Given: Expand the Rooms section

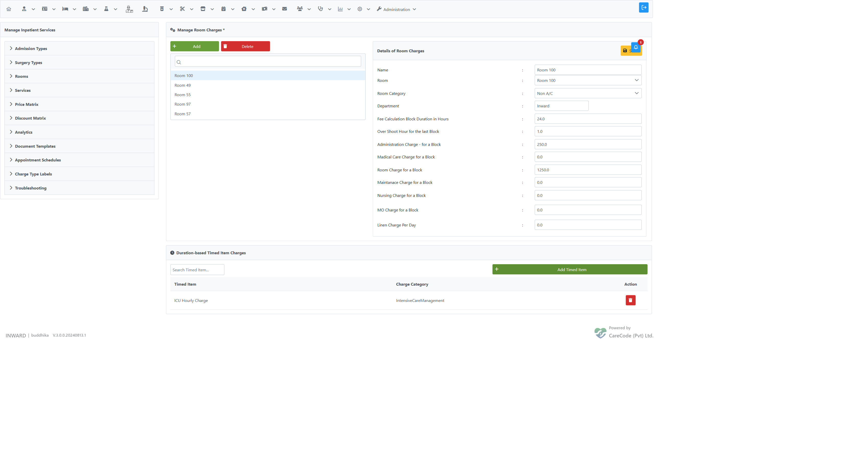Looking at the screenshot, I should point(80,77).
